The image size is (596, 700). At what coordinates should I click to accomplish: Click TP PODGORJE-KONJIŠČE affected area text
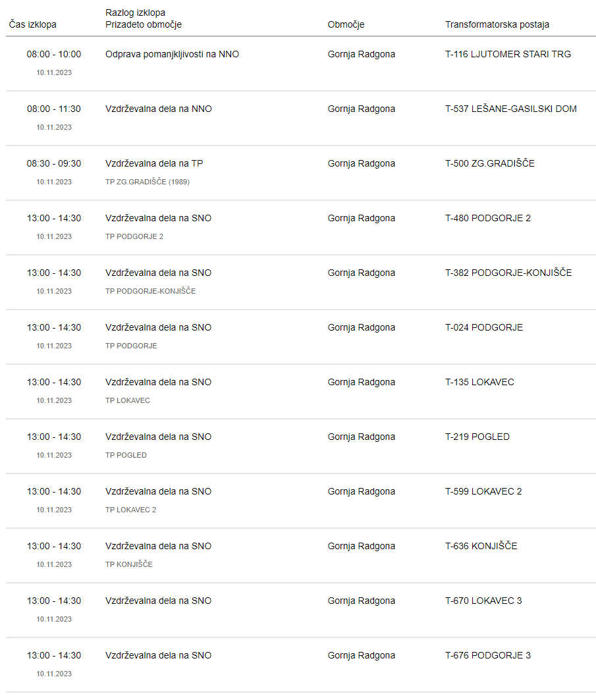click(150, 291)
